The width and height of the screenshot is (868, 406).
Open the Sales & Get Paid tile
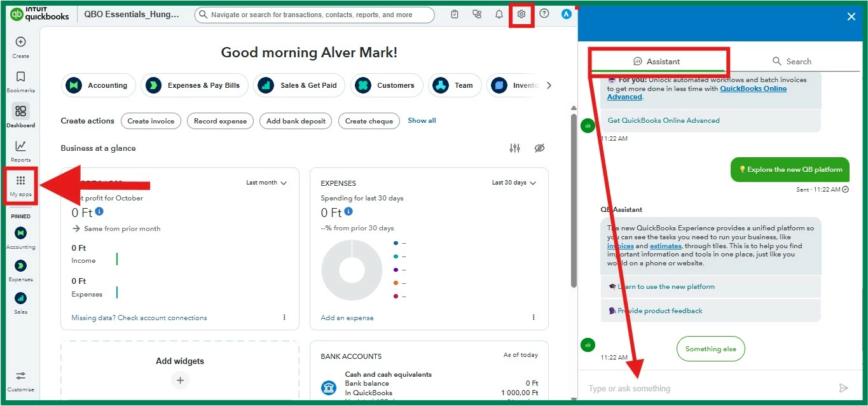(300, 85)
